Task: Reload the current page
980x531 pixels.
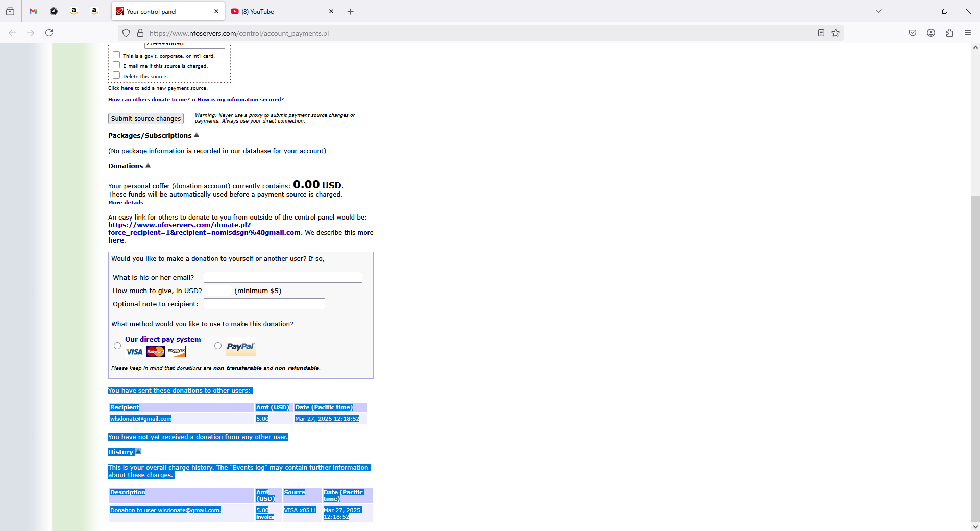Action: [x=49, y=33]
